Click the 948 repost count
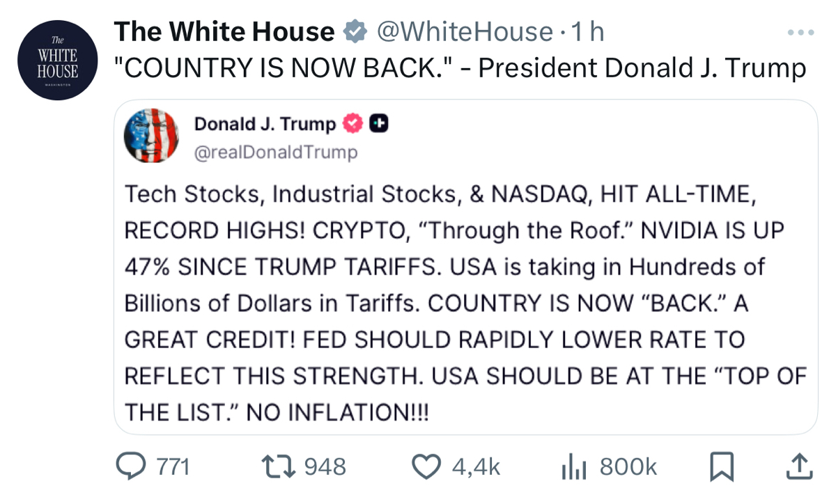The height and width of the screenshot is (504, 836). [x=325, y=466]
